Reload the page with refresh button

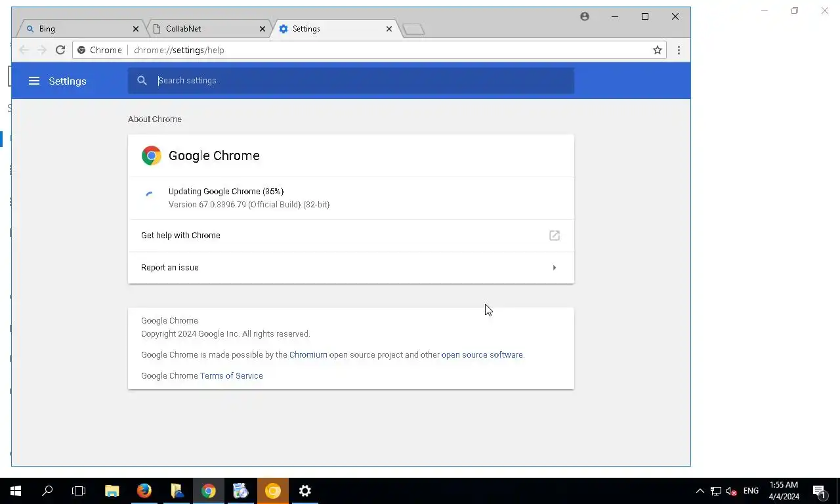(x=60, y=50)
